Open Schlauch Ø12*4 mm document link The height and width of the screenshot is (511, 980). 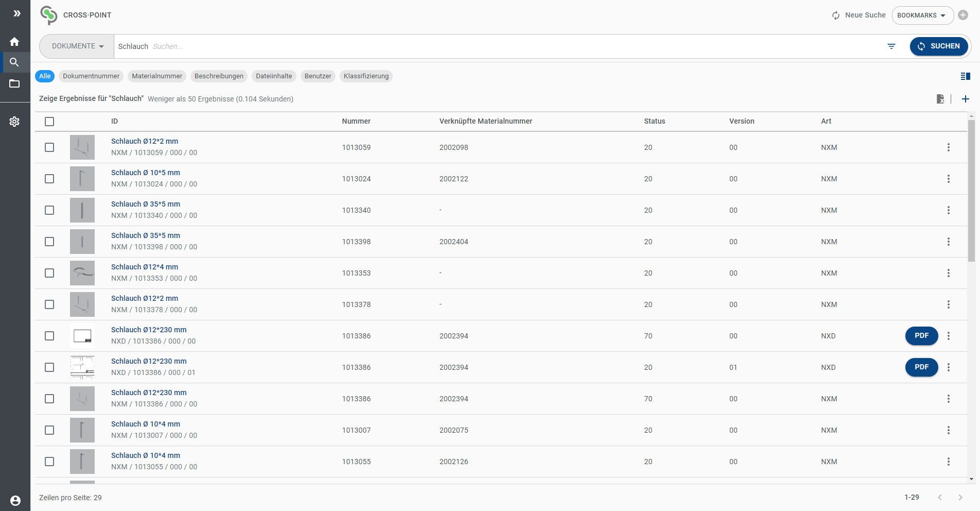coord(145,267)
